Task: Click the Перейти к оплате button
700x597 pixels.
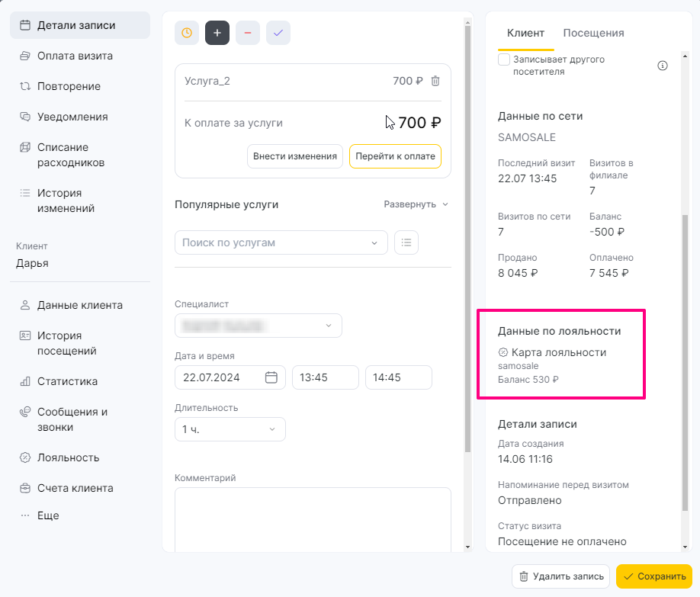Action: coord(395,156)
